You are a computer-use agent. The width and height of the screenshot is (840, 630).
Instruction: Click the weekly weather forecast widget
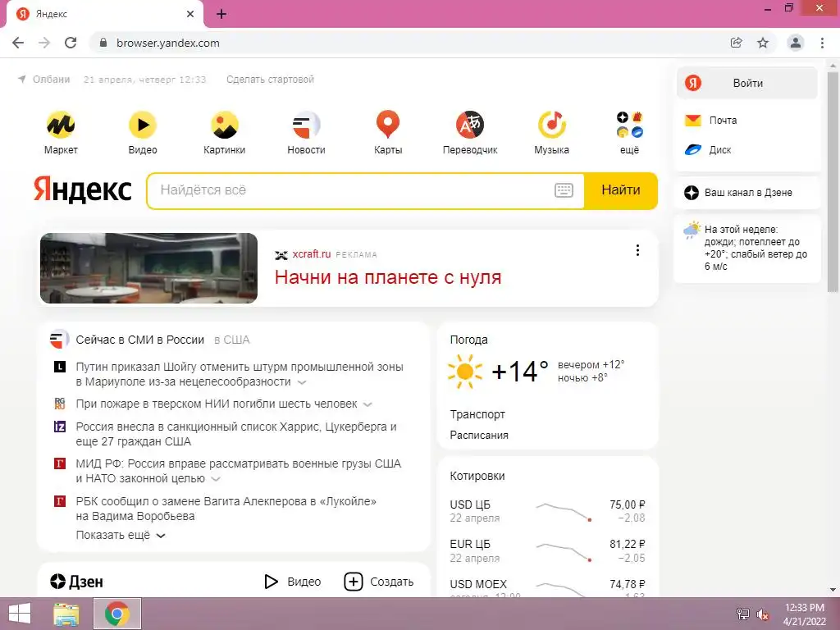tap(746, 248)
